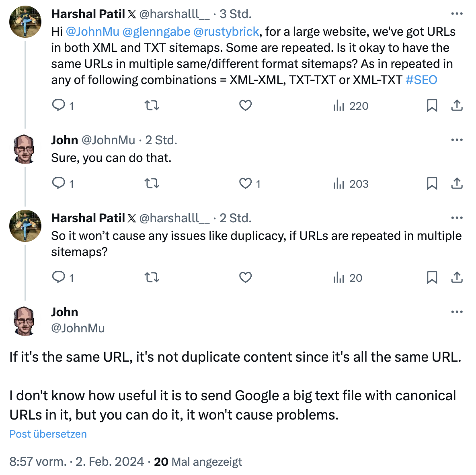Screen dimensions: 476x475
Task: Like Harshal's follow-up question about duplicacy
Action: 245,277
